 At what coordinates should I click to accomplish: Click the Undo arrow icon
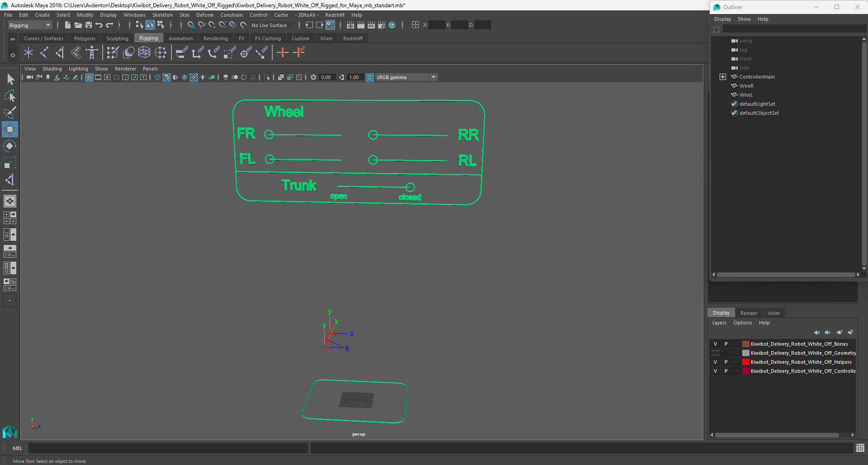tap(99, 25)
